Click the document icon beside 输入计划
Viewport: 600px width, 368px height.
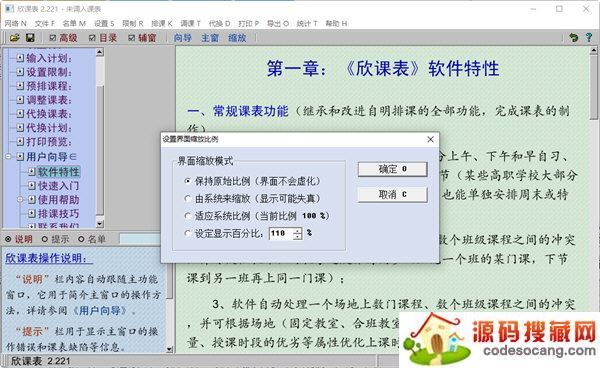[20, 58]
